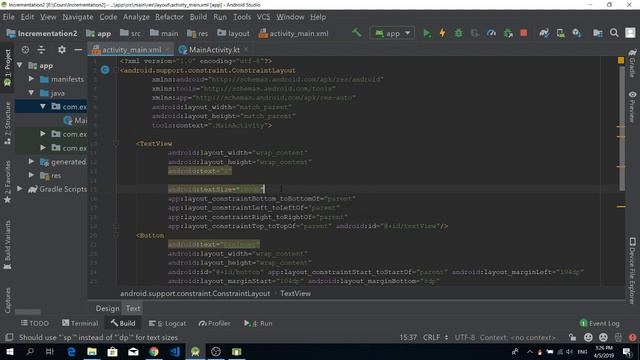Screen dimensions: 640x360
Task: Click the Search Everywhere magnifier icon
Action: [x=614, y=33]
